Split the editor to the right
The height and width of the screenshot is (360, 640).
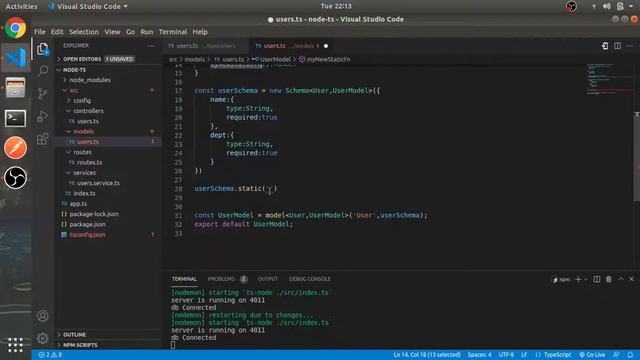[618, 46]
